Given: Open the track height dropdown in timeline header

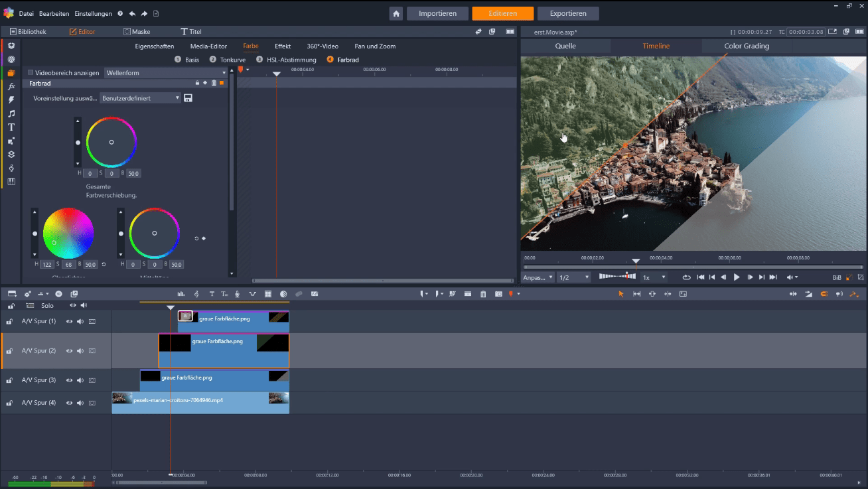Looking at the screenshot, I should tap(42, 294).
